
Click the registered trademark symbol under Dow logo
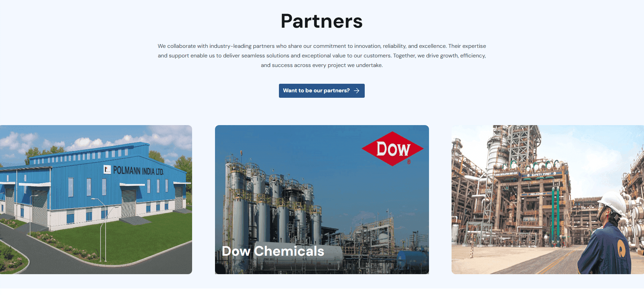(409, 162)
